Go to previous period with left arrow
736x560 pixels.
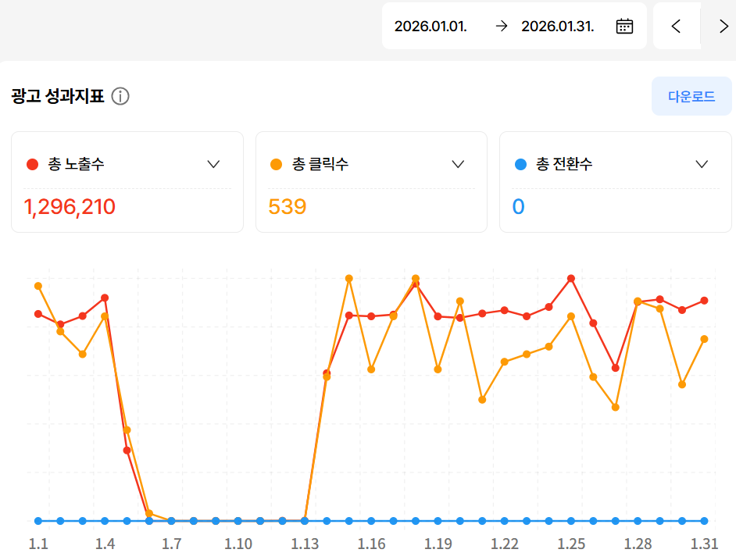(676, 27)
